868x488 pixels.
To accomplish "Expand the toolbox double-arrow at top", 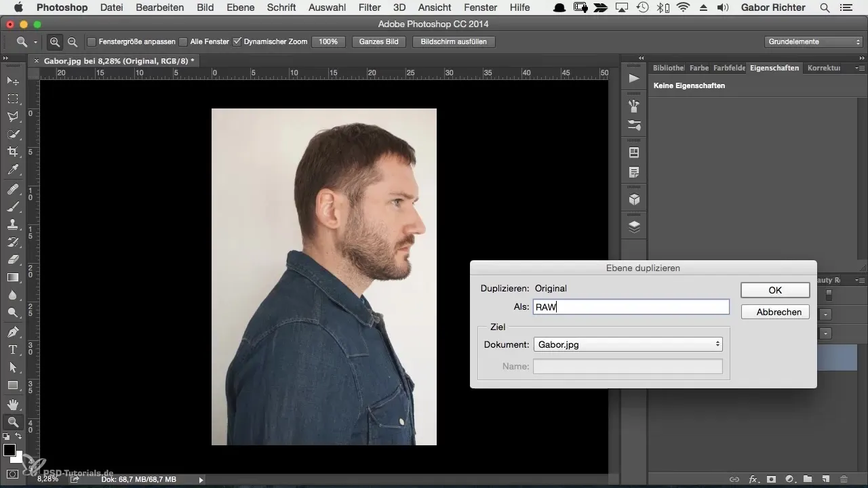I will 6,59.
